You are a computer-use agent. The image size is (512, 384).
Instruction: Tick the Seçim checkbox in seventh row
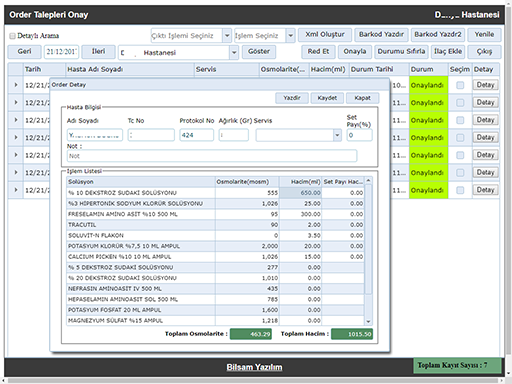point(460,190)
